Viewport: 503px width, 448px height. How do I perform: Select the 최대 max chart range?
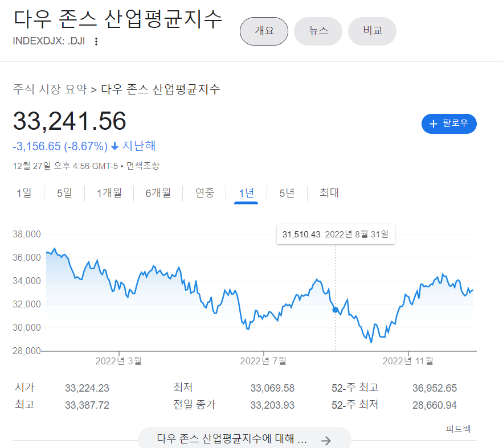point(329,193)
